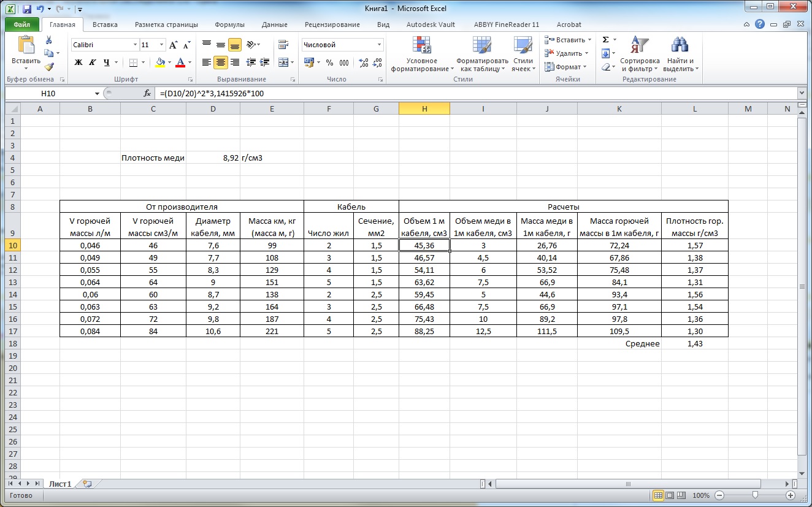Click the Save icon in Quick Access

26,9
